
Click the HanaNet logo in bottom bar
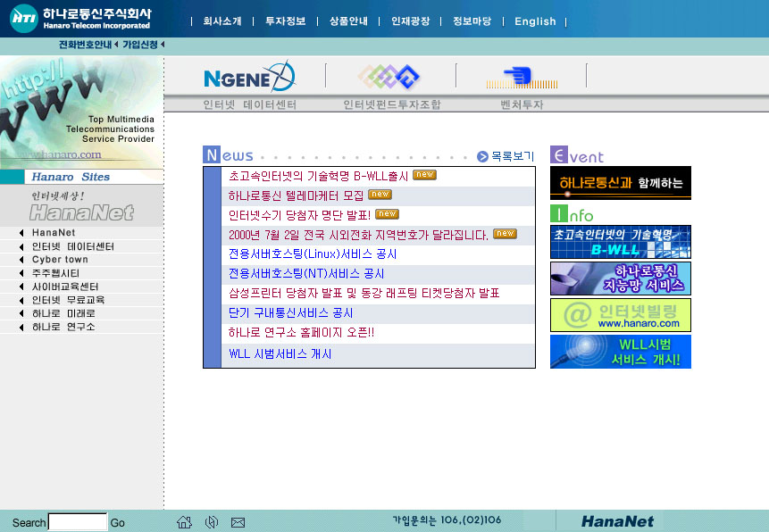(x=617, y=521)
